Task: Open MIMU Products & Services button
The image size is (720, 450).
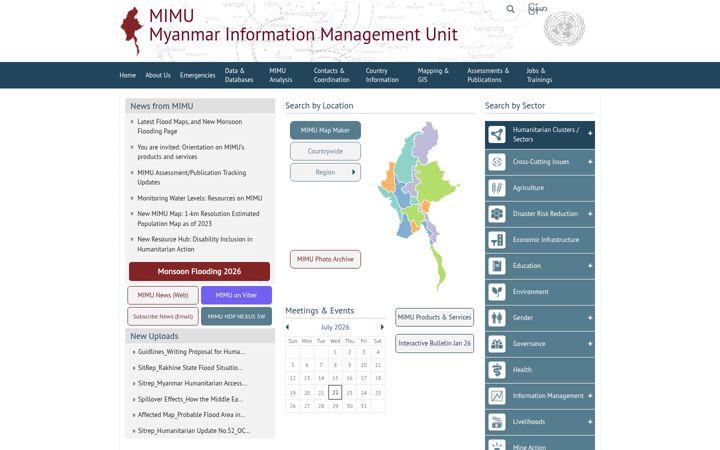Action: point(434,317)
